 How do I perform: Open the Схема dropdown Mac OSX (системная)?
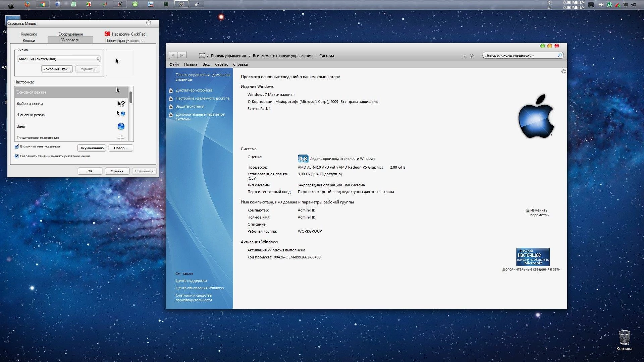click(x=59, y=59)
